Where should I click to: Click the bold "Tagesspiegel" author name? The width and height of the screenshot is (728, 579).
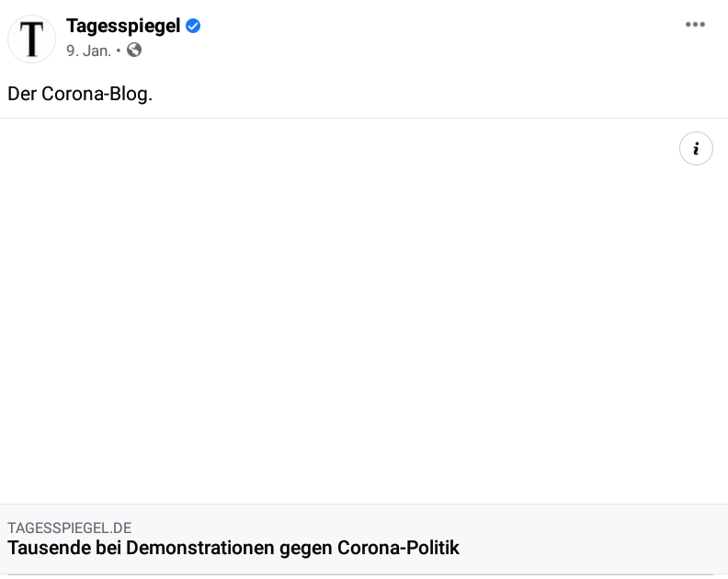123,26
